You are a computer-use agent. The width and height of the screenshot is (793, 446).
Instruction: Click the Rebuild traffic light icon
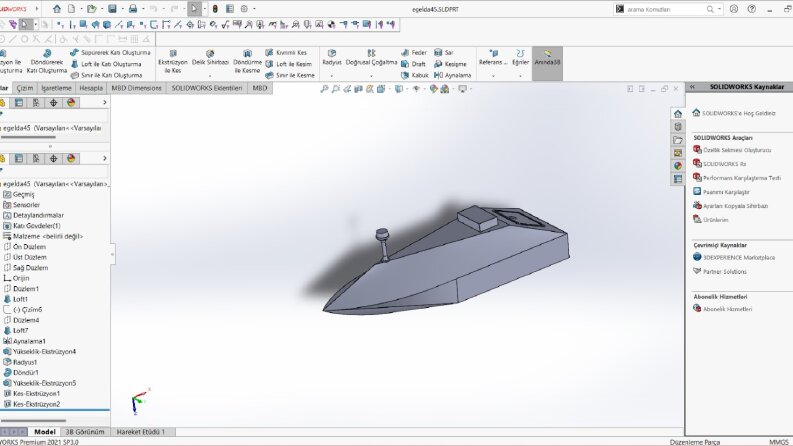click(x=215, y=9)
